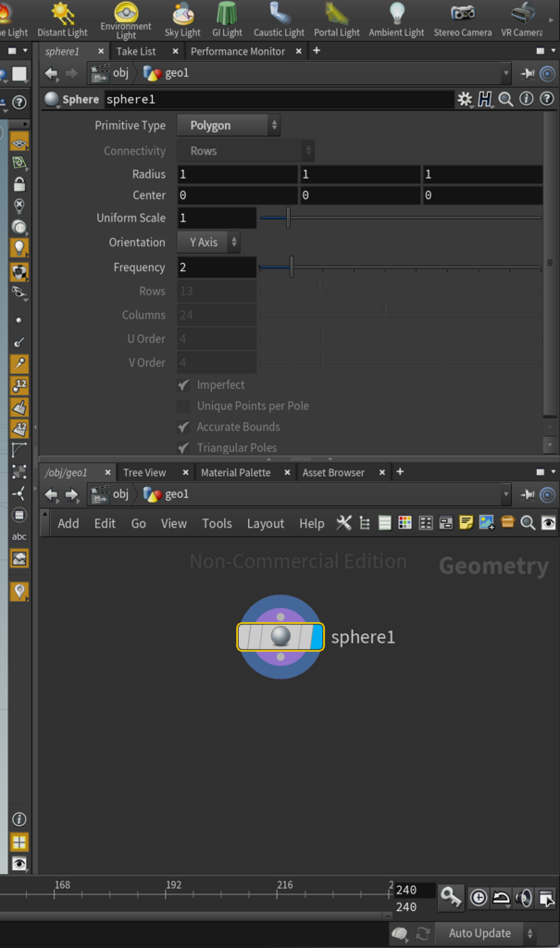The image size is (560, 948).
Task: Click the magnifier icon in Sphere parameter header
Action: (505, 99)
